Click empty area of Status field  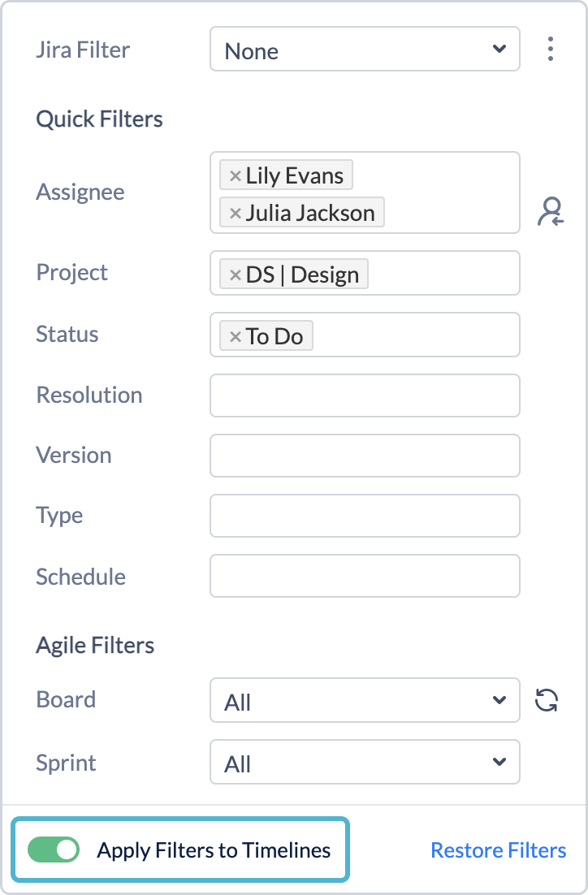tap(422, 335)
